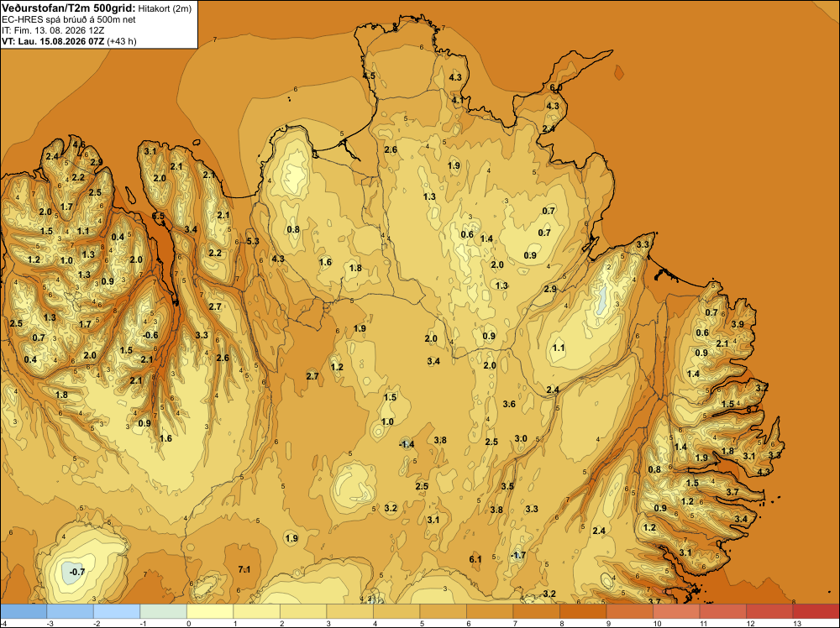Click the 5.3 temperature value label
The height and width of the screenshot is (628, 840).
[x=253, y=241]
